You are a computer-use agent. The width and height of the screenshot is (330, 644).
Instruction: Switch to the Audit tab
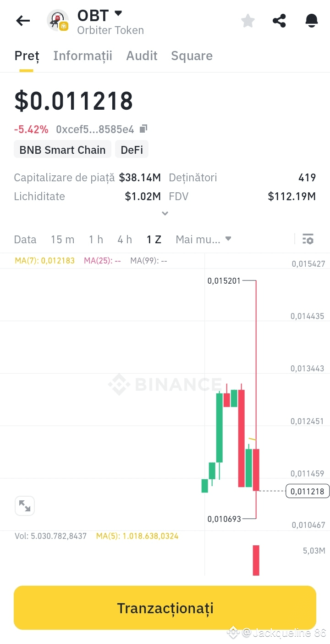[142, 56]
